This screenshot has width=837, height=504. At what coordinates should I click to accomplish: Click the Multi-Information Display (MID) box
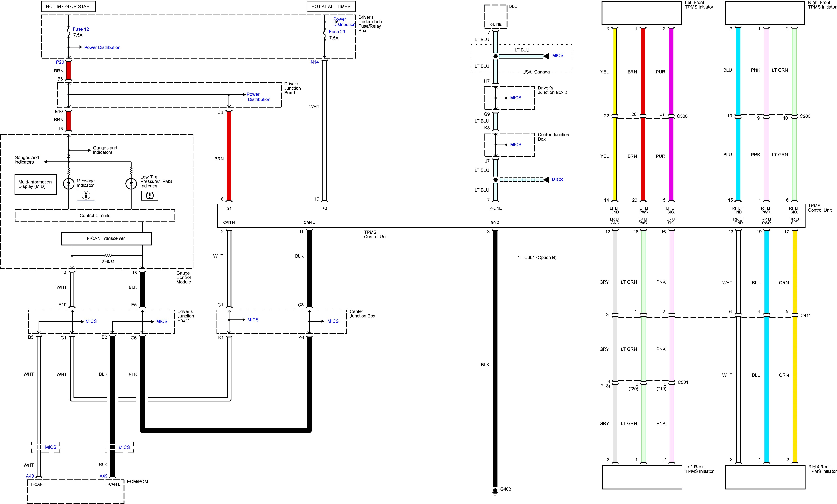(35, 184)
